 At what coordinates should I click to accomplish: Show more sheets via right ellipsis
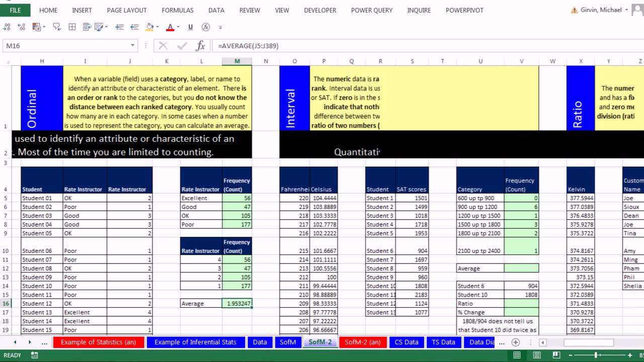coord(501,342)
